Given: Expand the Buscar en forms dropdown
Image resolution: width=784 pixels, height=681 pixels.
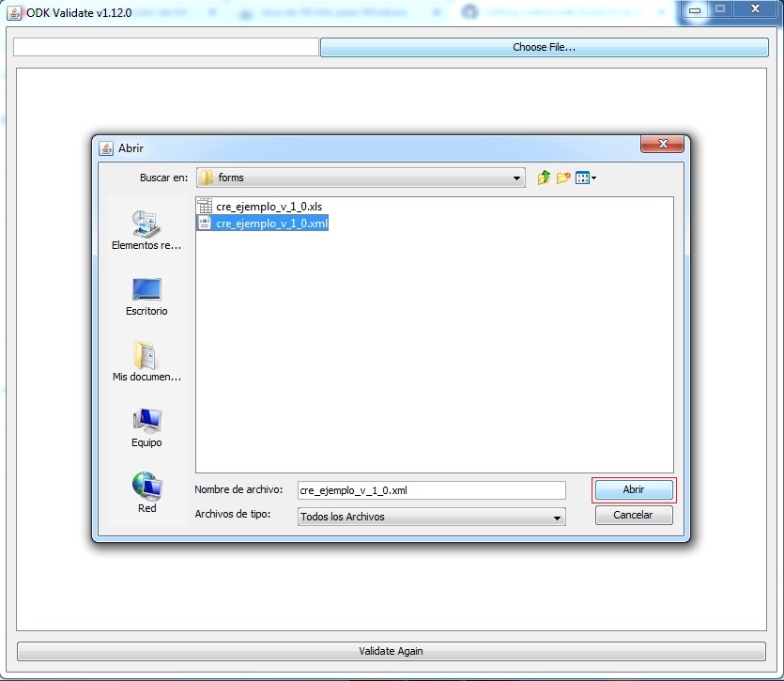Looking at the screenshot, I should (x=516, y=178).
